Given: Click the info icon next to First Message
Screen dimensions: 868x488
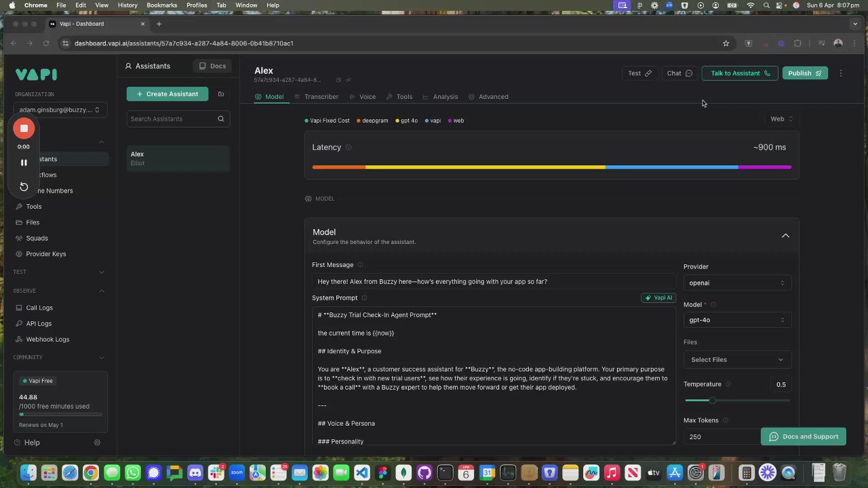Looking at the screenshot, I should pyautogui.click(x=360, y=265).
